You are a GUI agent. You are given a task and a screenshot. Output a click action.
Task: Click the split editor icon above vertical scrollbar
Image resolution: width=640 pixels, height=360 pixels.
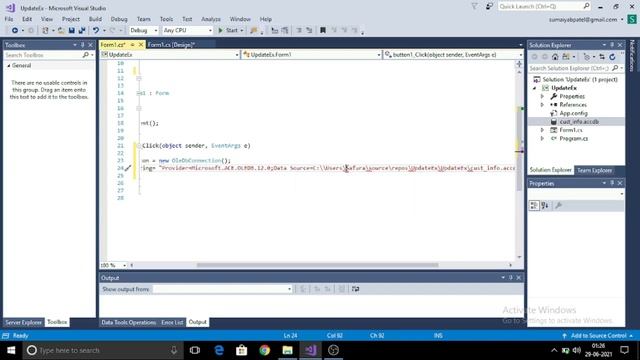(x=519, y=64)
